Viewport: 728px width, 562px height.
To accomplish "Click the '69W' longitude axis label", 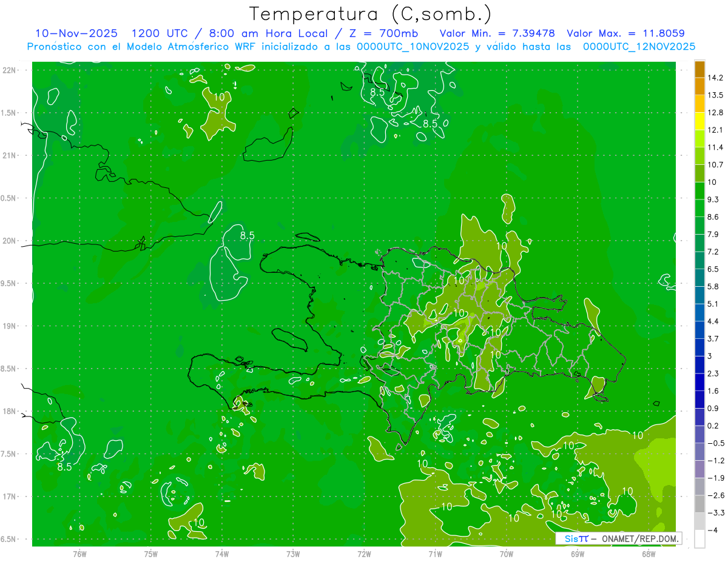I will point(578,554).
